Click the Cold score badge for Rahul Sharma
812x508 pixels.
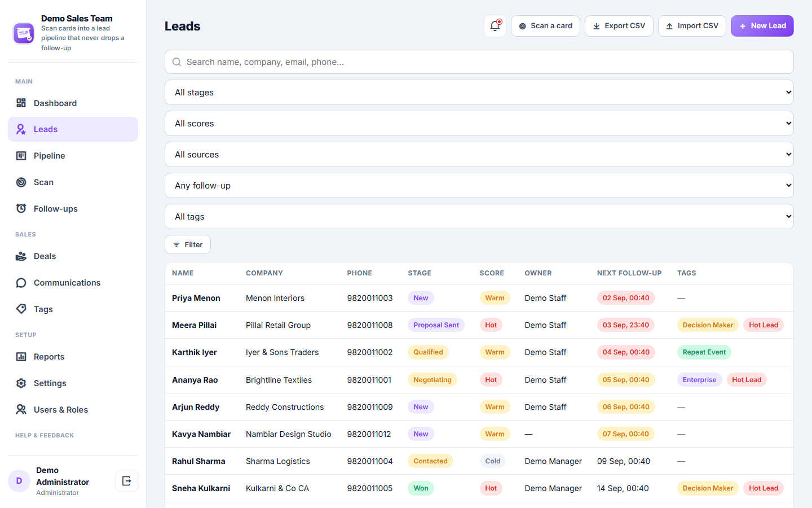click(493, 461)
